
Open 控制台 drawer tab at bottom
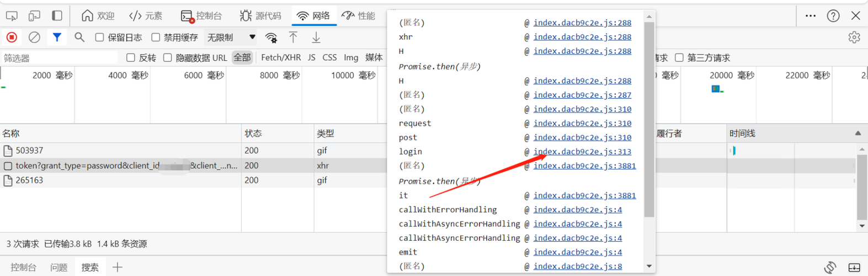pyautogui.click(x=23, y=267)
